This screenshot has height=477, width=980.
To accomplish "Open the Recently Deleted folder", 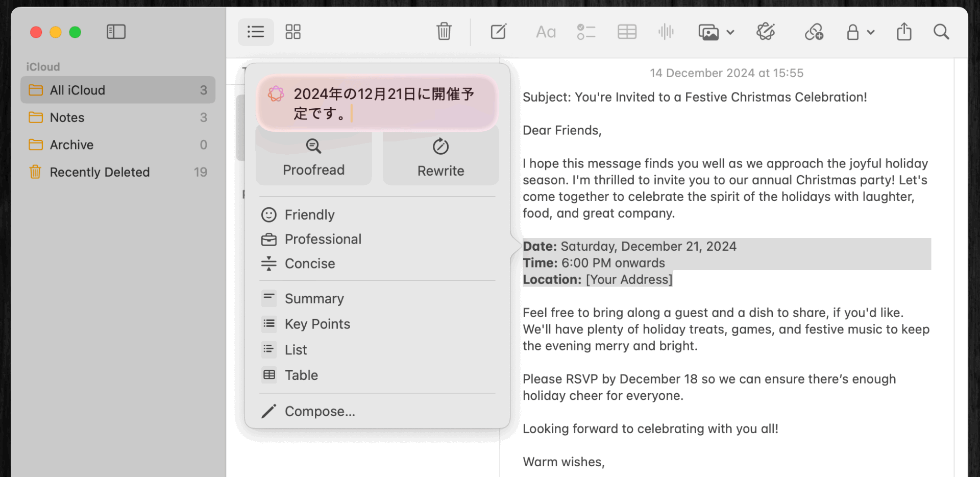I will (x=100, y=172).
